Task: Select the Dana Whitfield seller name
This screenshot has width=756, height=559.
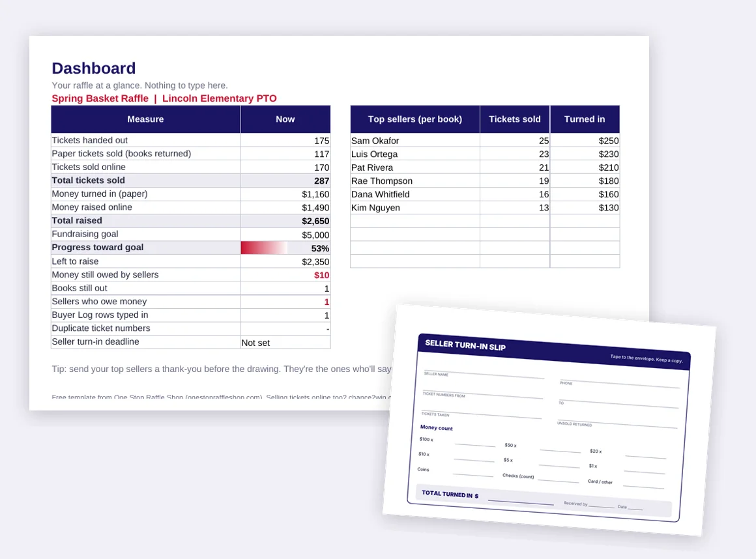Action: [x=381, y=194]
